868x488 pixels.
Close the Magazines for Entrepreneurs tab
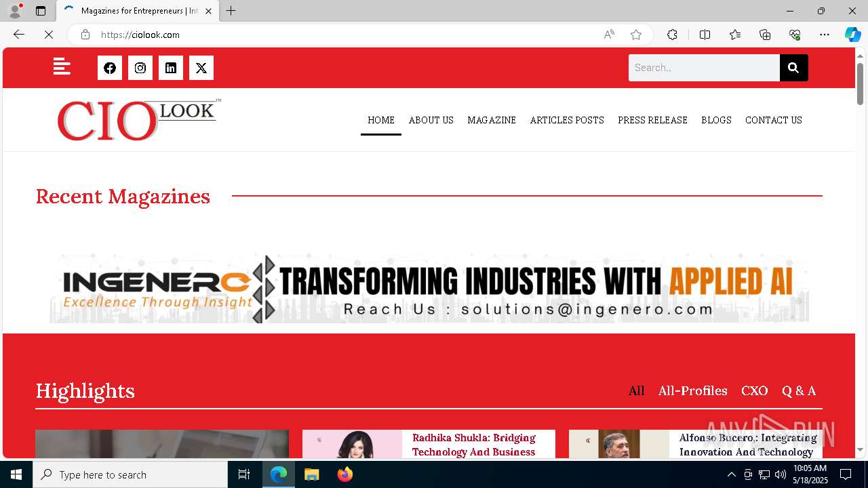[x=208, y=11]
